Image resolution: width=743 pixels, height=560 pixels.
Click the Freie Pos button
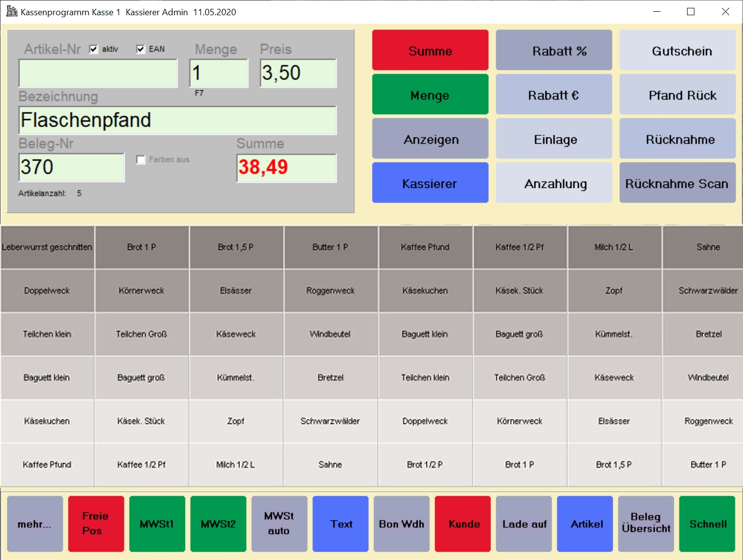click(x=96, y=524)
